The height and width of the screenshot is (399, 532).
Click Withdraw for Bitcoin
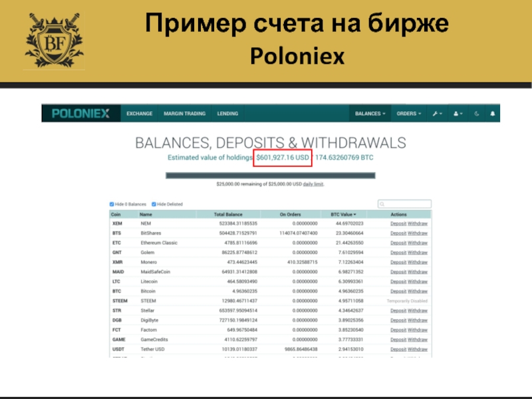click(x=418, y=291)
